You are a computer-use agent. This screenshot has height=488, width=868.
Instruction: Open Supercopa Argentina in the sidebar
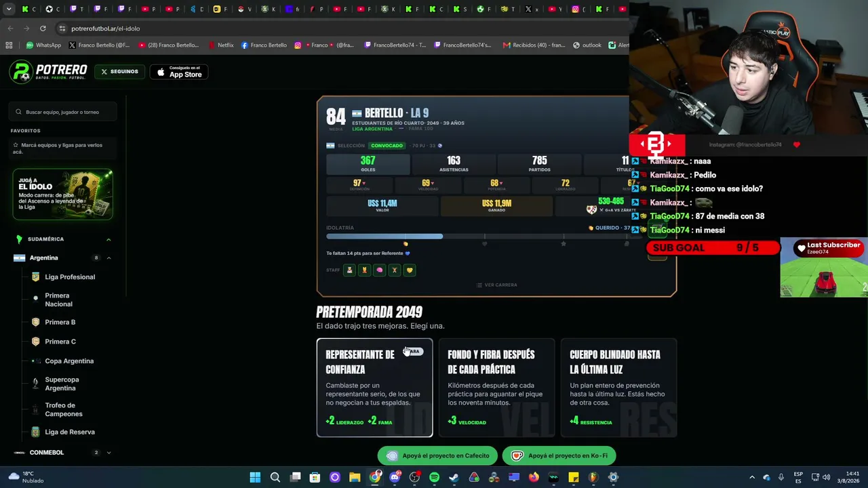(x=62, y=384)
